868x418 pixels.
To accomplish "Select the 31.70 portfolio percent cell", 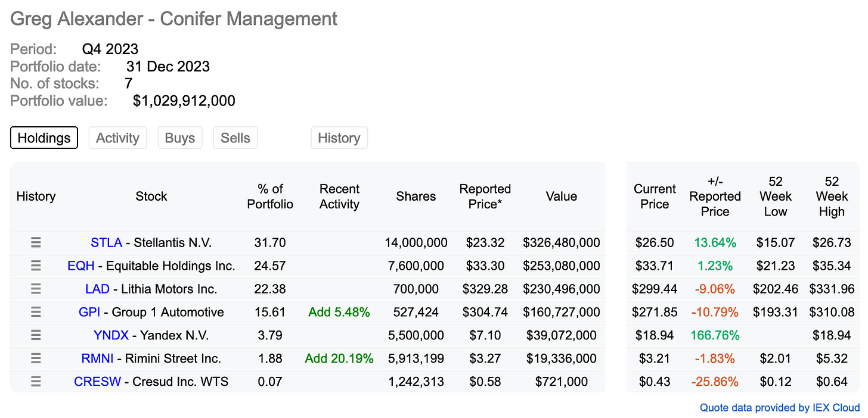I will tap(270, 242).
